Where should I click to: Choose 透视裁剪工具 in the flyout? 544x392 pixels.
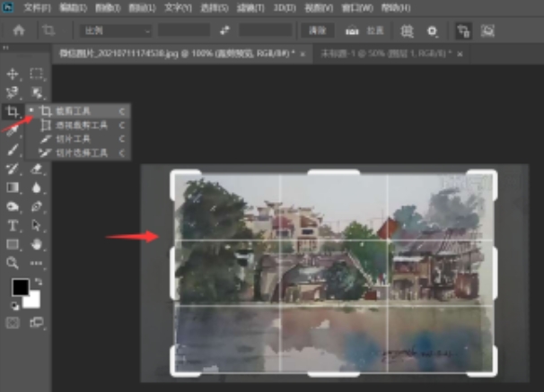click(x=78, y=125)
